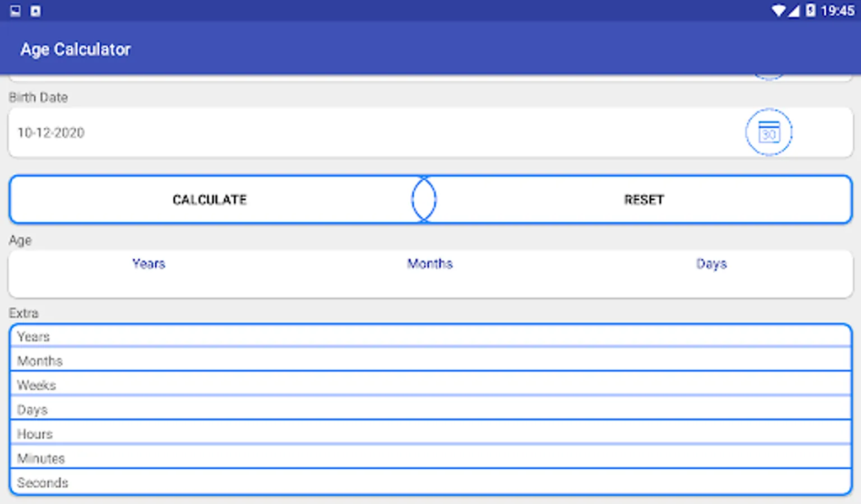The height and width of the screenshot is (504, 861).
Task: Click the Birth Date label
Action: click(38, 97)
